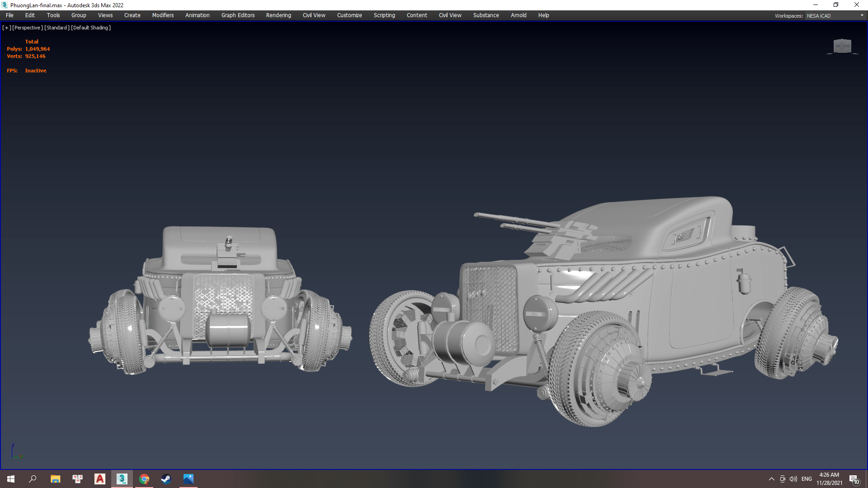Expand the Workspaces NESA iCAD dropdown
Screen dimensions: 868x488
[x=862, y=16]
